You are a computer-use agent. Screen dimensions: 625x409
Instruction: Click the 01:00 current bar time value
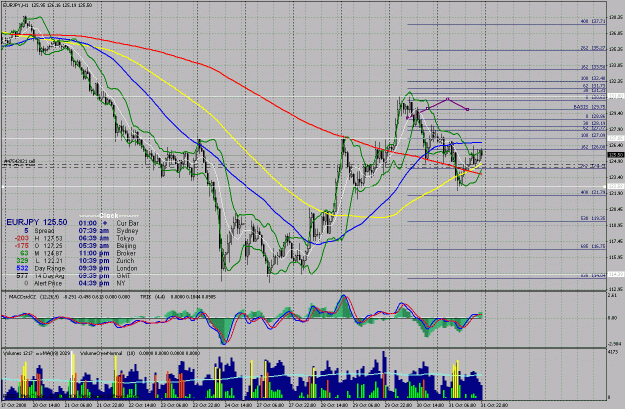[88, 223]
